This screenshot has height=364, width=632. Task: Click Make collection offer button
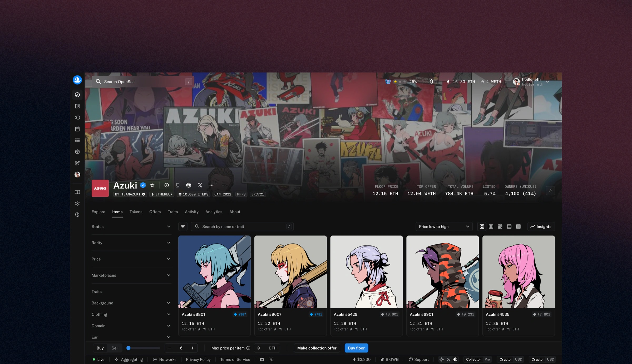[317, 348]
